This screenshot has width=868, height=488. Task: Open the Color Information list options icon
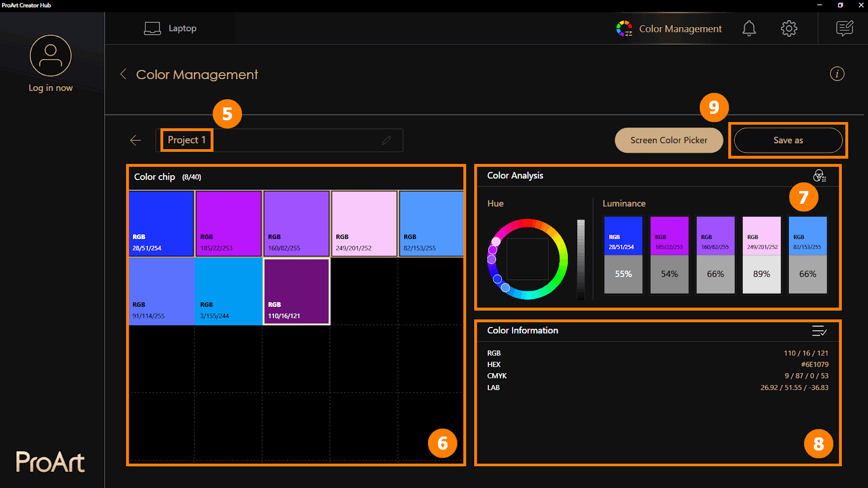pyautogui.click(x=819, y=331)
